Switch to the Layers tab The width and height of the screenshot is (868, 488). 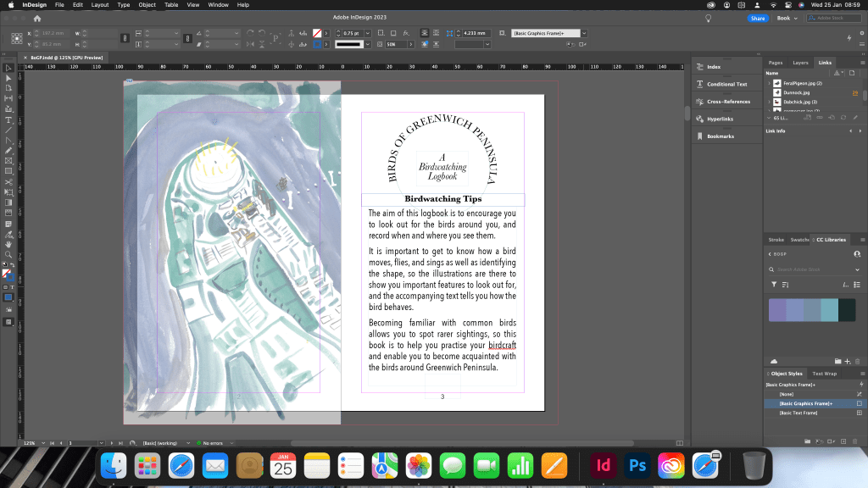[800, 63]
